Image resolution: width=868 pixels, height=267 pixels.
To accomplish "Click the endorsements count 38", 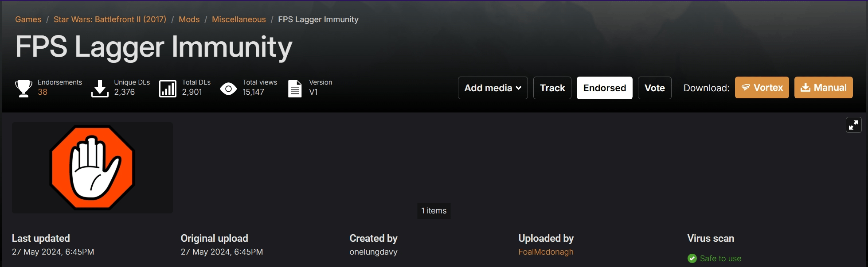I will point(43,92).
